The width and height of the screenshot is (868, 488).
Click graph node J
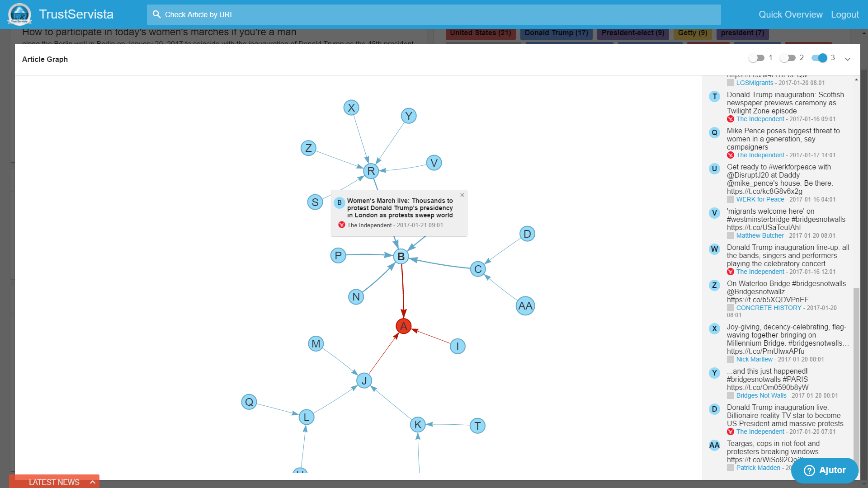(x=364, y=380)
